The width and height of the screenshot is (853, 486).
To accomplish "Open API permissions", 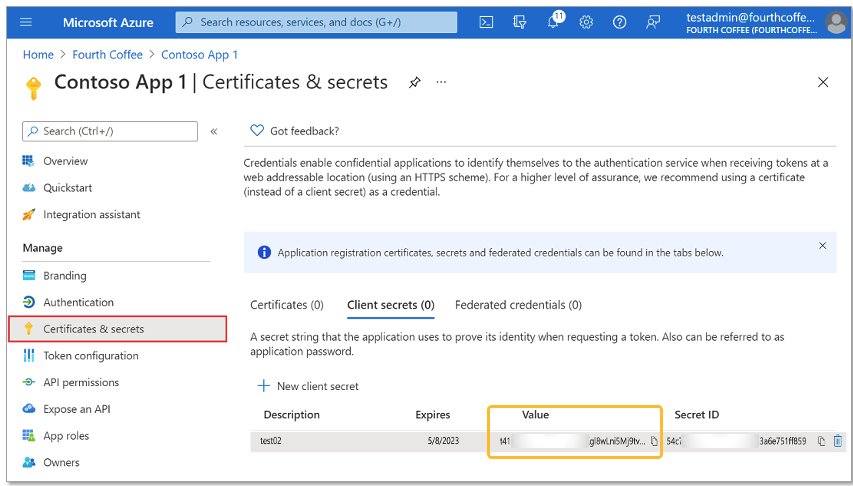I will [81, 382].
